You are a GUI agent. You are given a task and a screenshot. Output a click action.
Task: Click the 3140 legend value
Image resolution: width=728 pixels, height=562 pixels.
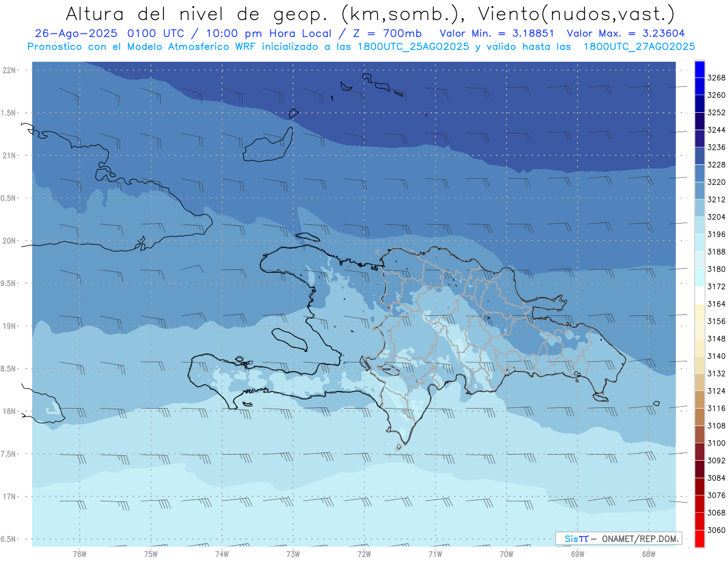(x=716, y=356)
